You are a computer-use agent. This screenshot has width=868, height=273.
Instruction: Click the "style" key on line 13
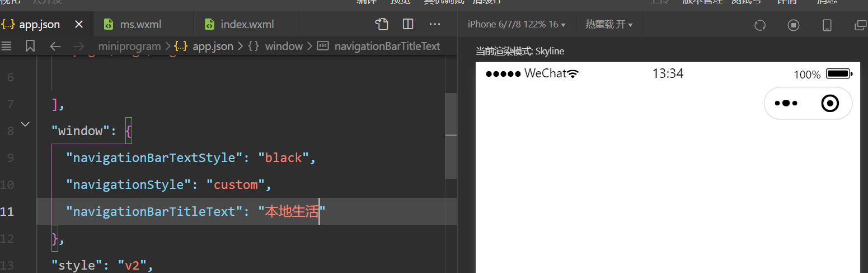77,265
